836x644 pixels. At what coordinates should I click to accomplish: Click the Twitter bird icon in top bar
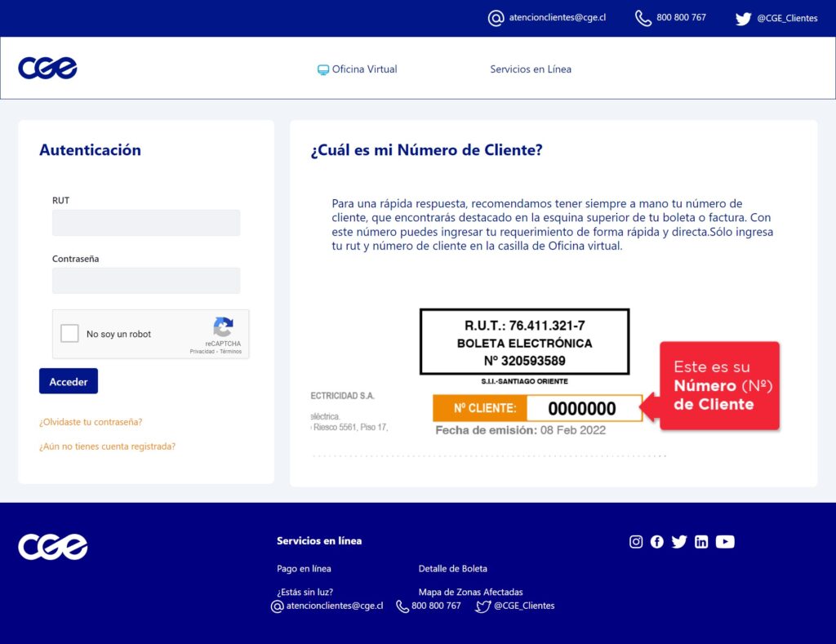(x=743, y=19)
